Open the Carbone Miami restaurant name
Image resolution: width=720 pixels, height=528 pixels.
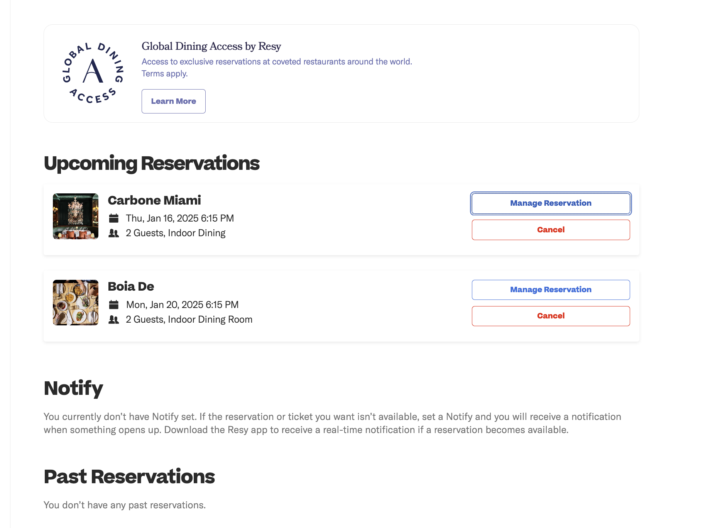(x=154, y=200)
